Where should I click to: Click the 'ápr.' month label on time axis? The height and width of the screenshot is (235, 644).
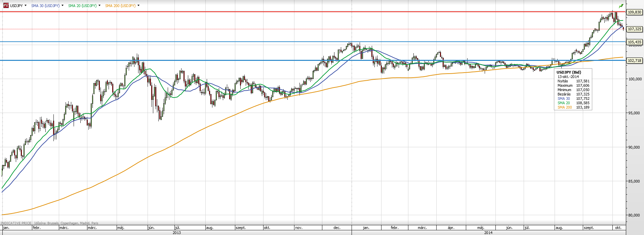tap(451, 228)
